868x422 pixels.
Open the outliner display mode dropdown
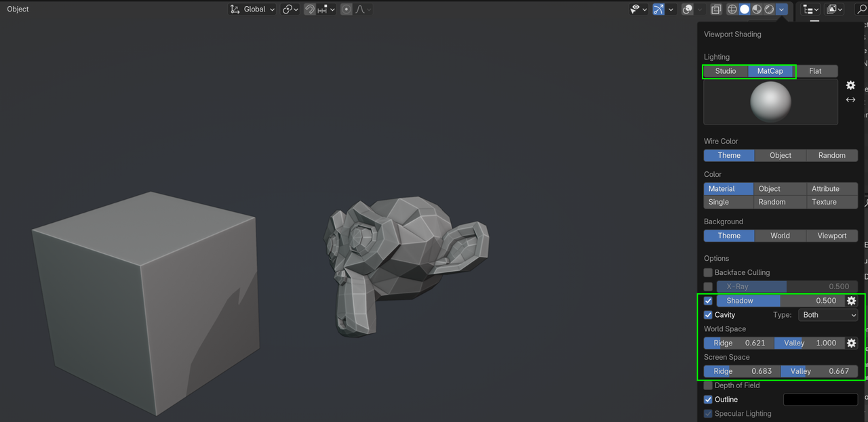834,9
